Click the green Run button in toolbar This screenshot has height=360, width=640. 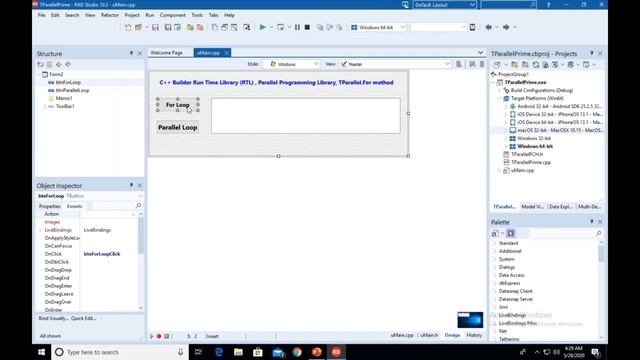click(262, 27)
